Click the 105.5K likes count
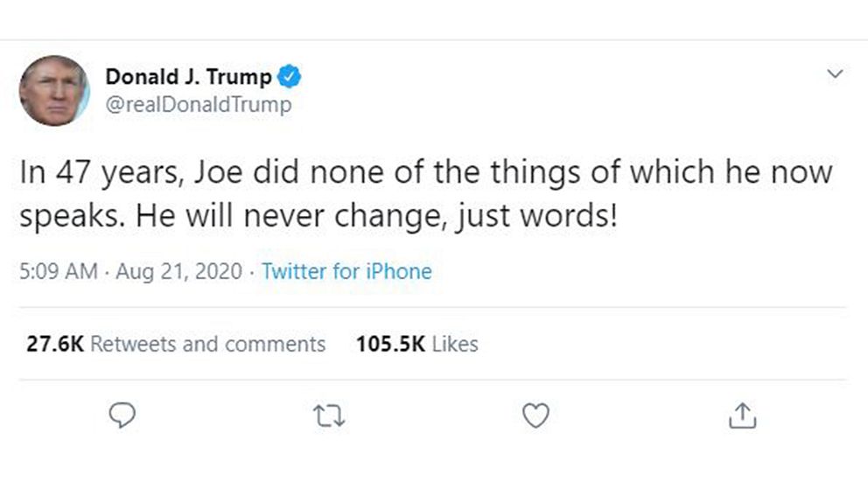The height and width of the screenshot is (488, 868). (390, 344)
